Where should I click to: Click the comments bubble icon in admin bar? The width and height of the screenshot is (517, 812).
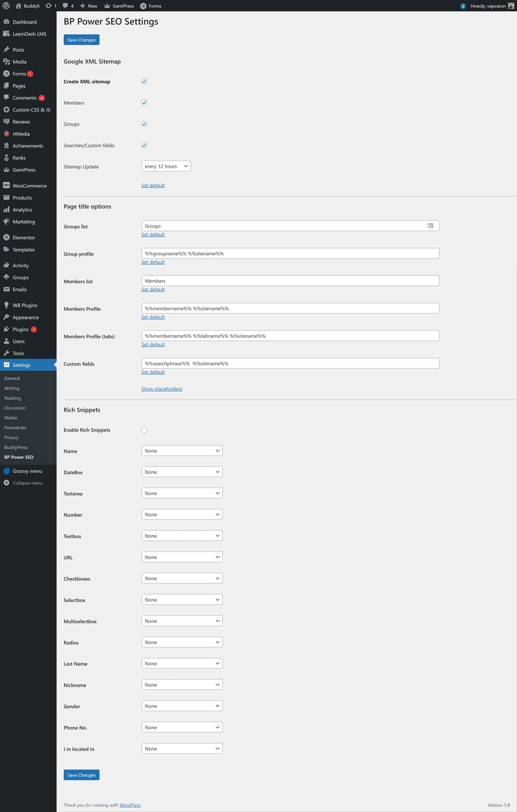(x=65, y=6)
